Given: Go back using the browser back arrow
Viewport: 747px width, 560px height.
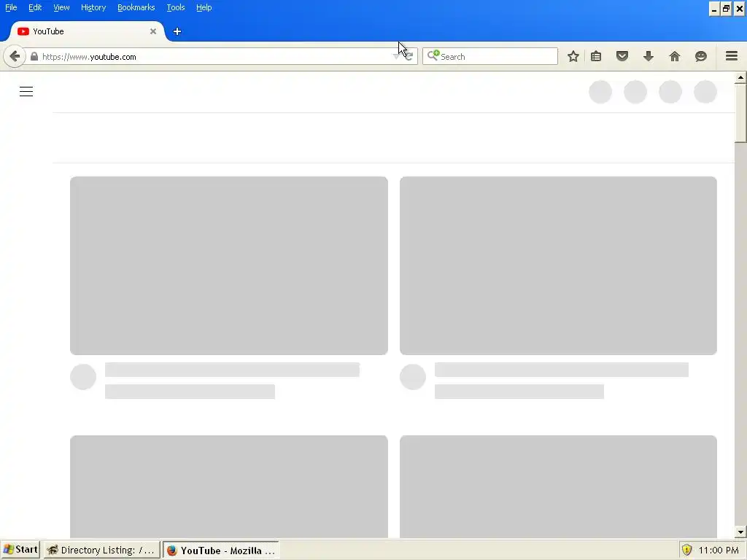Looking at the screenshot, I should click(x=15, y=57).
